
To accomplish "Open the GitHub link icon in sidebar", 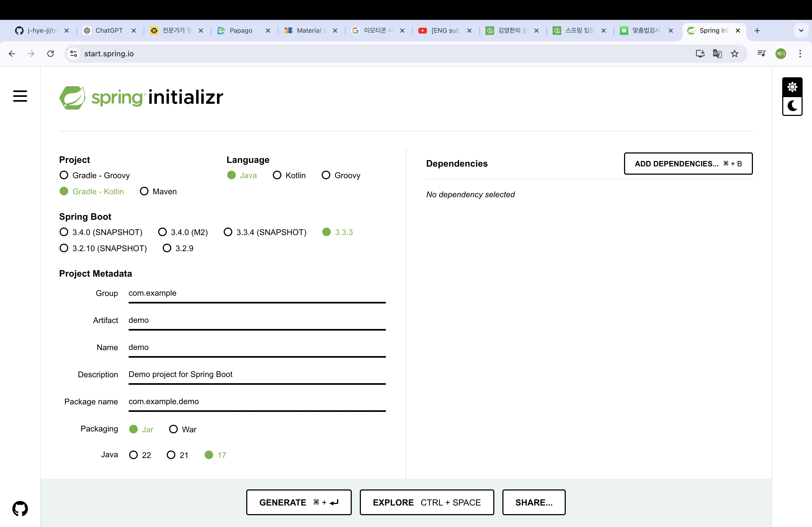I will pos(20,508).
